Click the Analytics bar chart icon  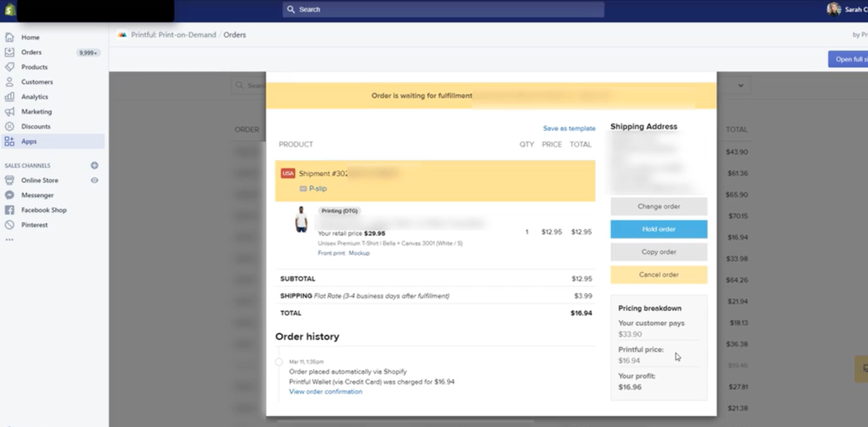9,97
